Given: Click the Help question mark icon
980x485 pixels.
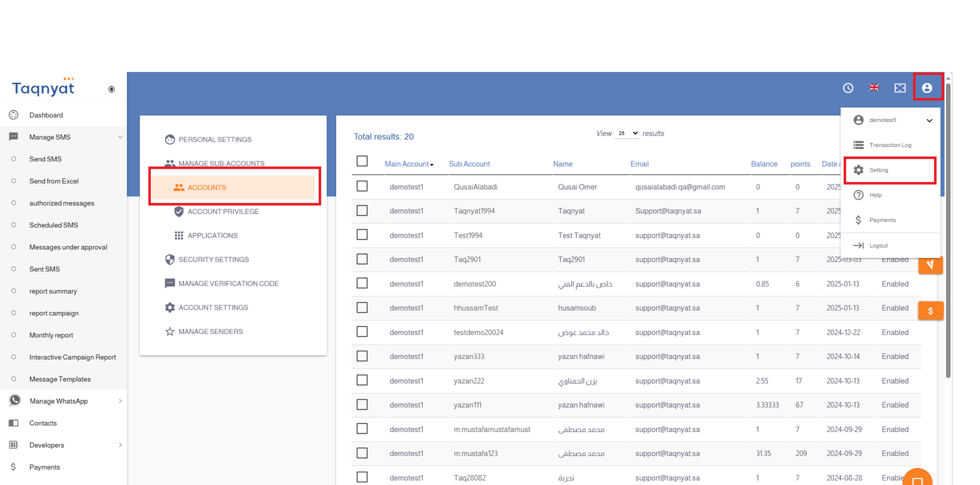Looking at the screenshot, I should (858, 195).
